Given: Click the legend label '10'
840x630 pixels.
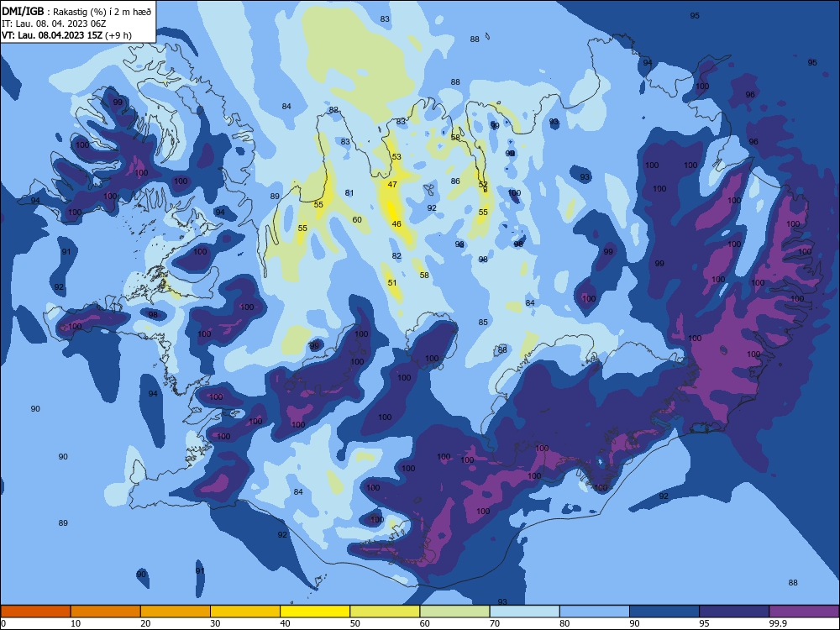Looking at the screenshot, I should coord(76,623).
